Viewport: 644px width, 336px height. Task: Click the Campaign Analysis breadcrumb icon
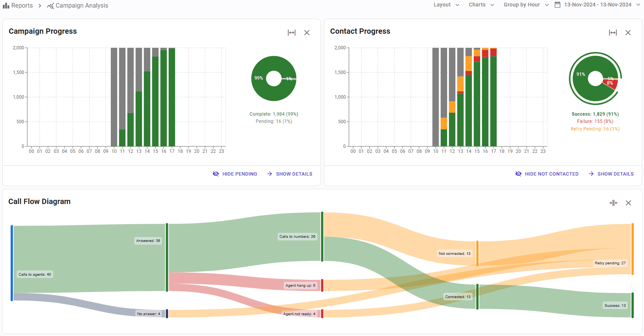[x=50, y=6]
